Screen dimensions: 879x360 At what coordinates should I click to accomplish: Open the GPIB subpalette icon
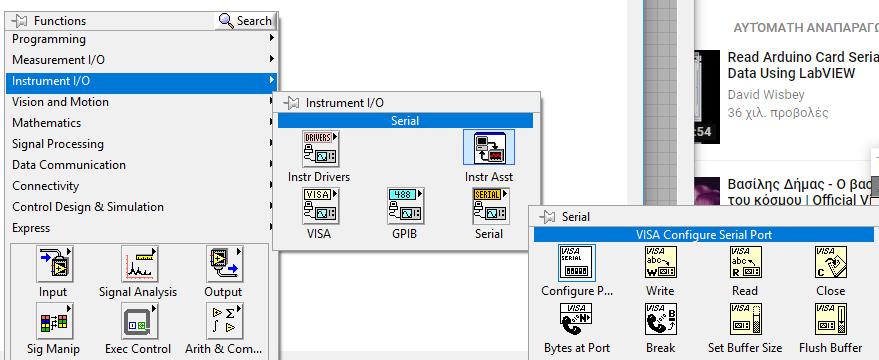click(x=405, y=206)
